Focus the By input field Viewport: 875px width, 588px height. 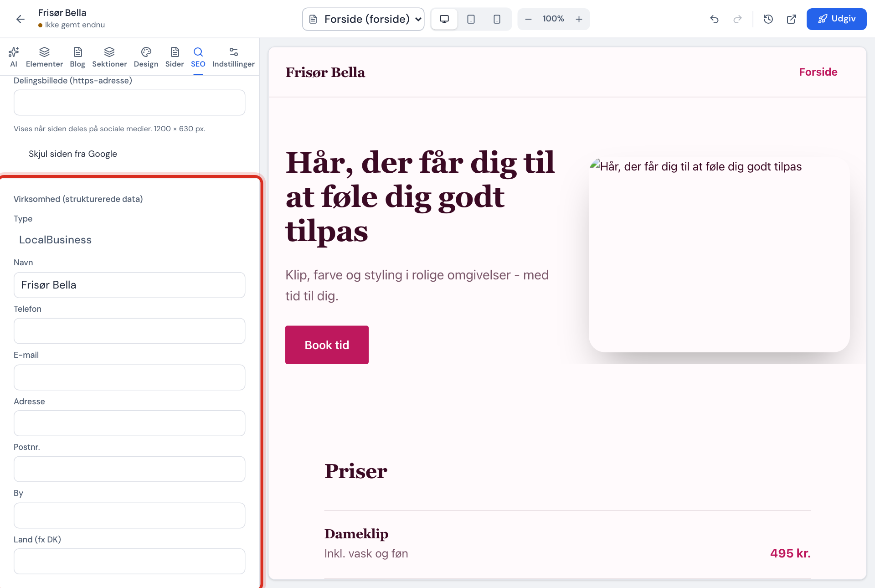(129, 516)
